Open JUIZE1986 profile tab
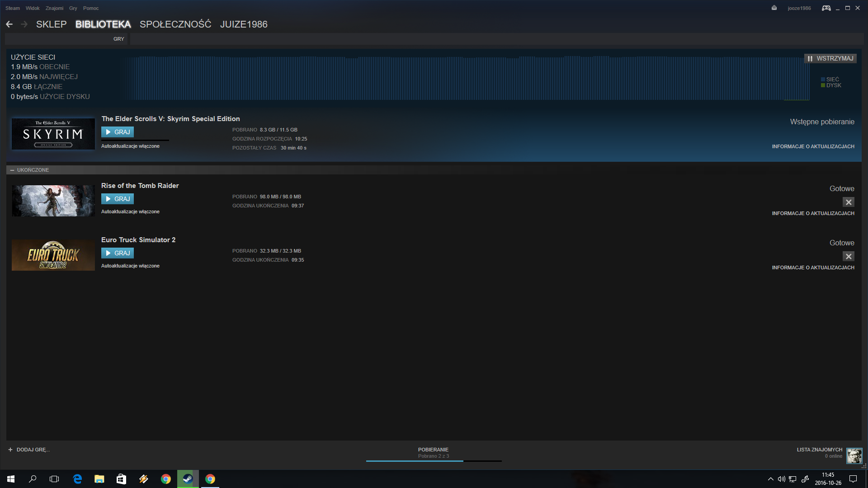Screen dimensions: 868x488 (244, 24)
